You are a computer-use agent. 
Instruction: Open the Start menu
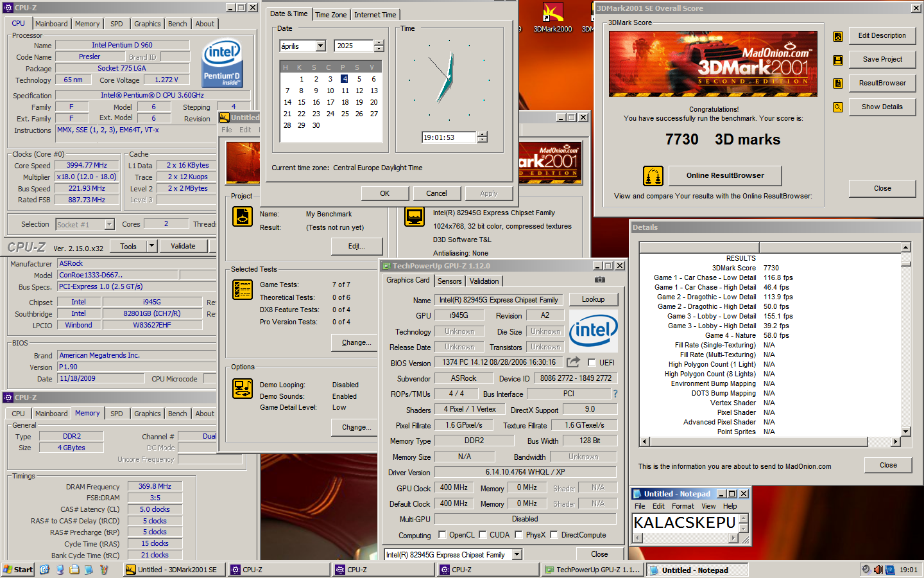coord(18,570)
